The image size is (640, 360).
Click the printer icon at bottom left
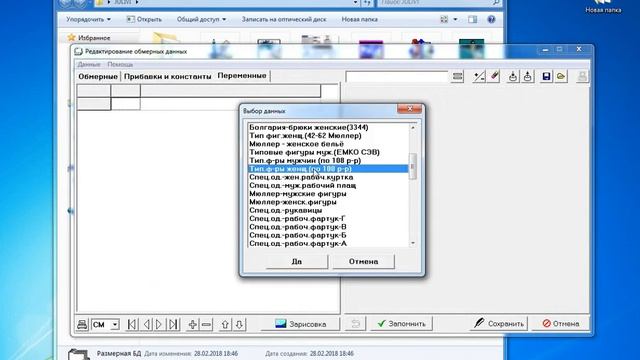point(82,324)
